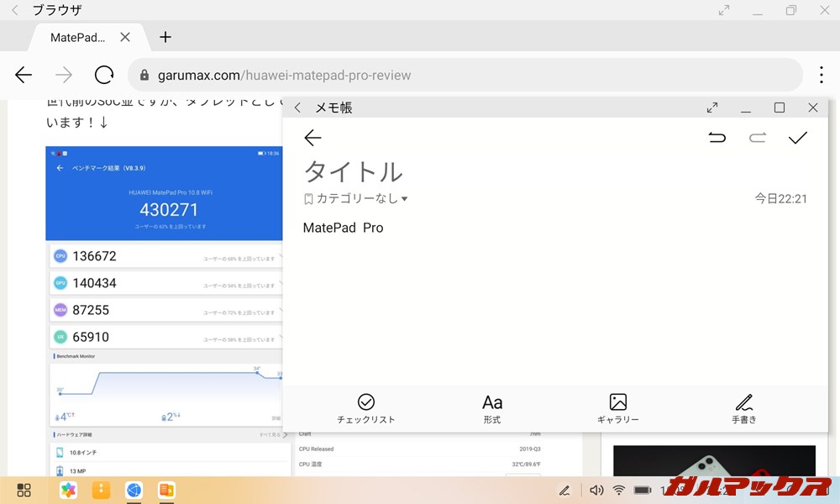Toggle stylus mode in the status tray
The width and height of the screenshot is (840, 504).
pyautogui.click(x=564, y=490)
